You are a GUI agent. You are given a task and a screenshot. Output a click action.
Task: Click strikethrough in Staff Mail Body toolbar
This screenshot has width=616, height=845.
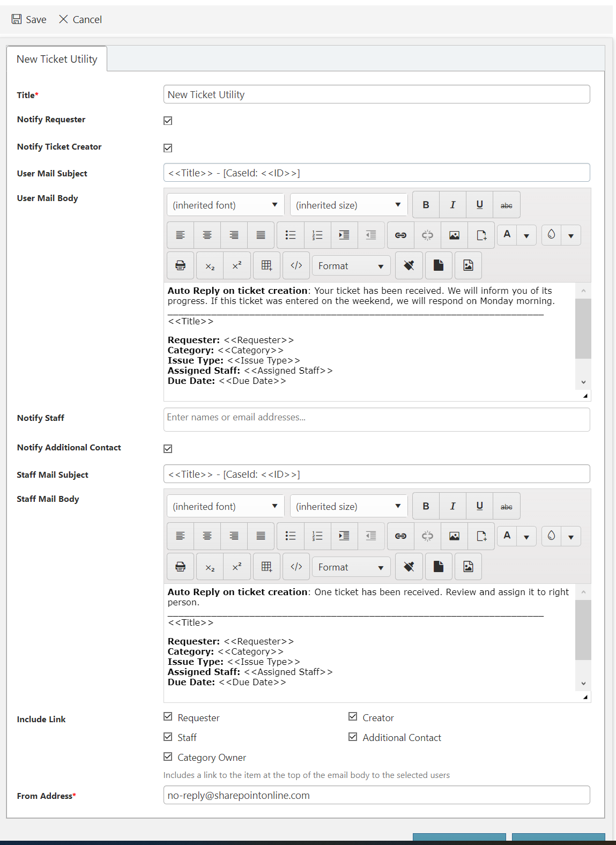tap(506, 507)
